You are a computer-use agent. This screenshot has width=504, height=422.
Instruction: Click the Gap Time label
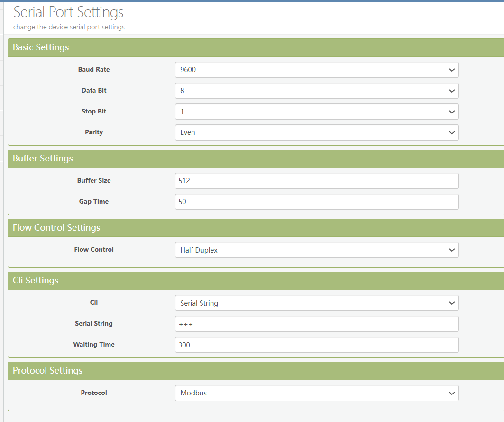94,201
